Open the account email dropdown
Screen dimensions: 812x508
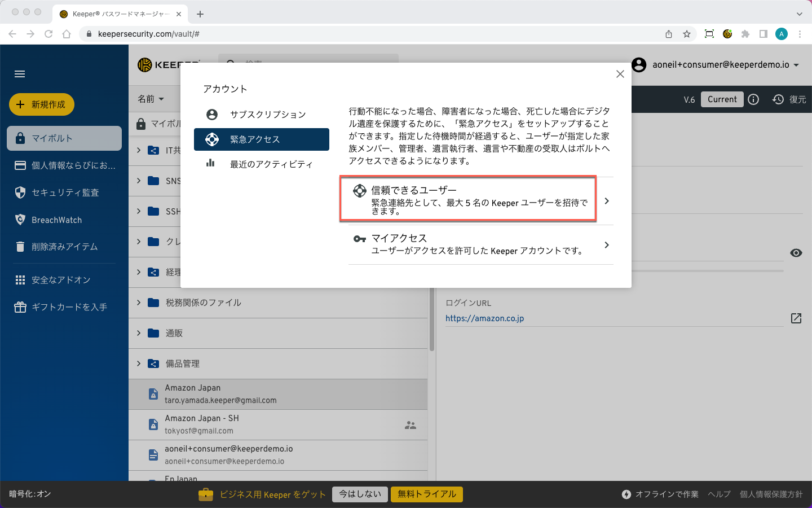796,65
